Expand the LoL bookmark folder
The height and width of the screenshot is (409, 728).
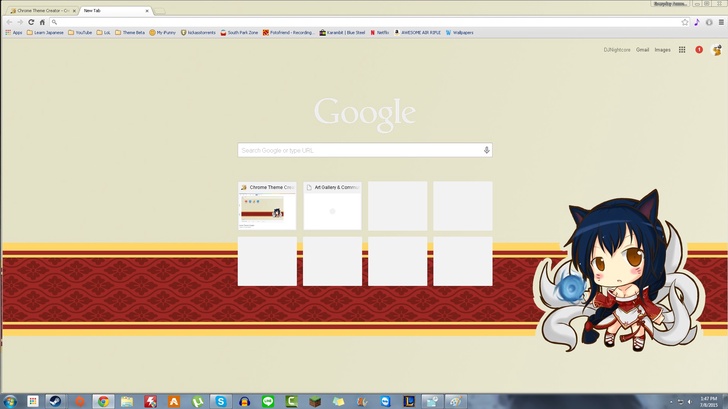pos(103,32)
